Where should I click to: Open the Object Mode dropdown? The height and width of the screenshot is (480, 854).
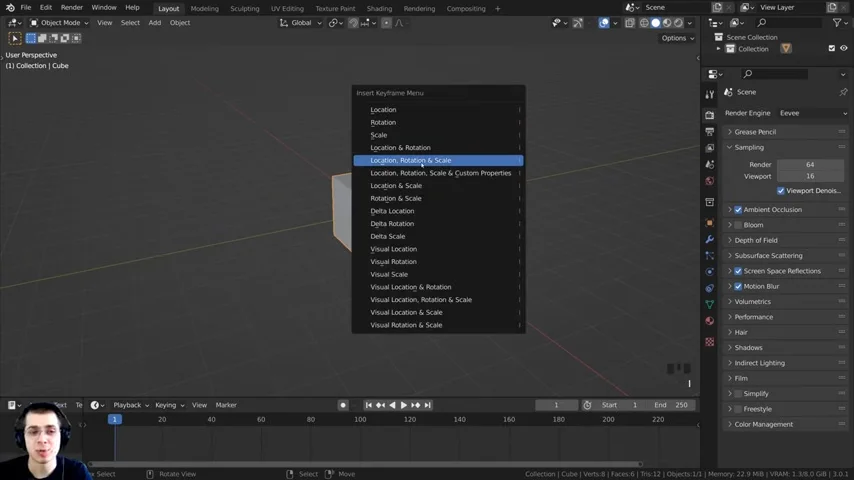pyautogui.click(x=59, y=23)
